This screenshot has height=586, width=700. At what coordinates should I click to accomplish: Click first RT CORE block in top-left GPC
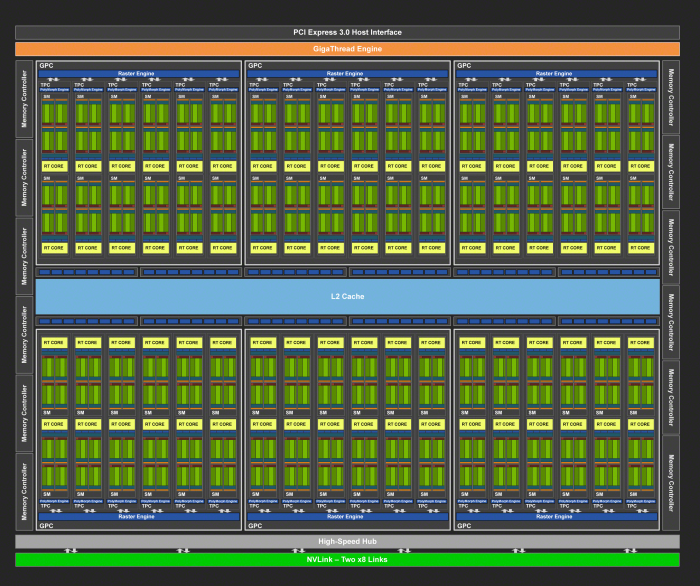54,166
